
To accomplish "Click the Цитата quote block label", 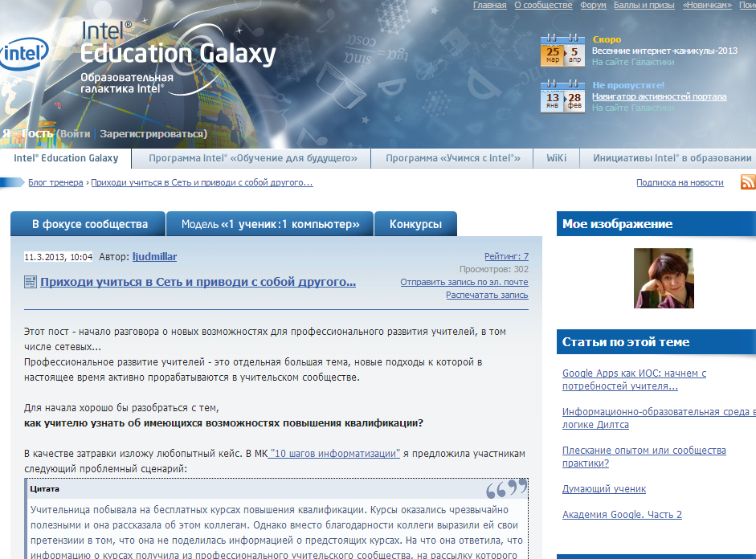I will point(45,488).
